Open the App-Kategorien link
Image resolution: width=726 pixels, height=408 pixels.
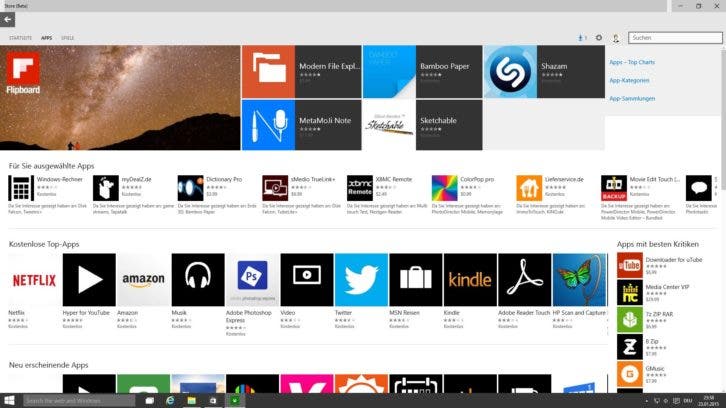point(629,80)
